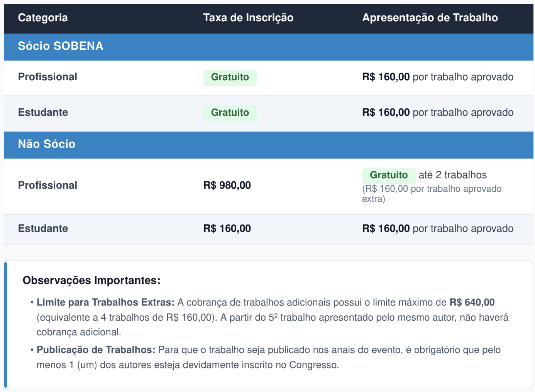The image size is (535, 392).
Task: Click the R$ 980,00 registration fee
Action: (227, 186)
